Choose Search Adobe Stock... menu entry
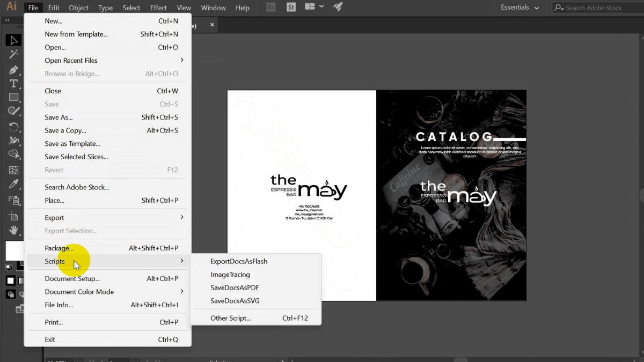The image size is (644, 362). point(107,187)
